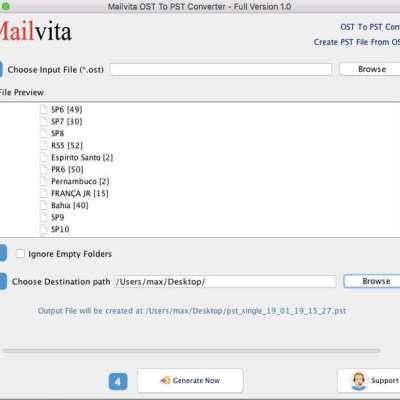Click the file icon beside RS5 [52]
This screenshot has height=400, width=400.
tap(44, 145)
